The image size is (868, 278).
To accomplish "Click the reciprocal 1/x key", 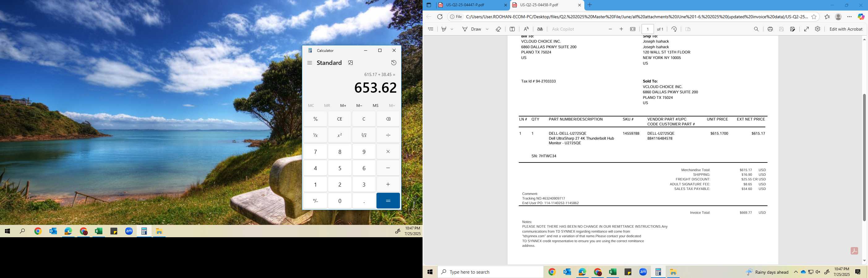I will pyautogui.click(x=316, y=135).
